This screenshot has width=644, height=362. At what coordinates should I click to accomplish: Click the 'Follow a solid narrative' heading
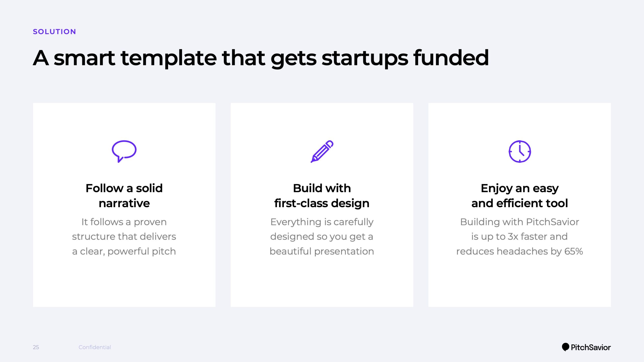(x=124, y=196)
